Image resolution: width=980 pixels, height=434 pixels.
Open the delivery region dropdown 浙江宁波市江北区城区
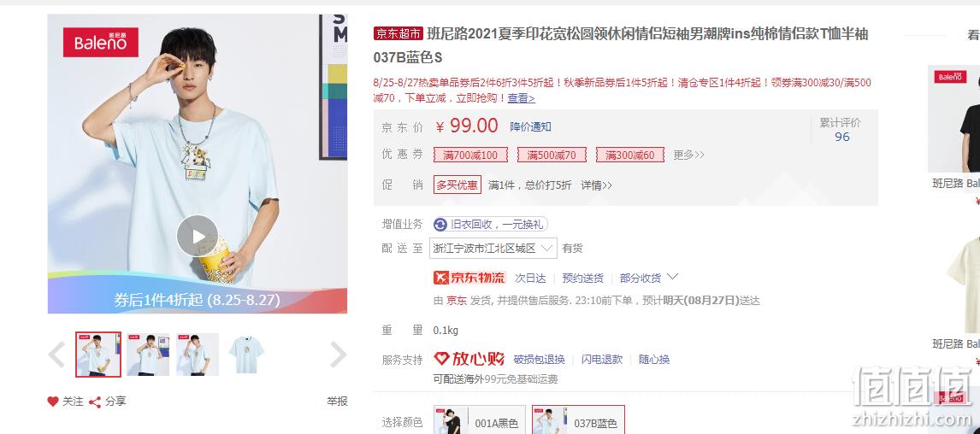coord(493,248)
